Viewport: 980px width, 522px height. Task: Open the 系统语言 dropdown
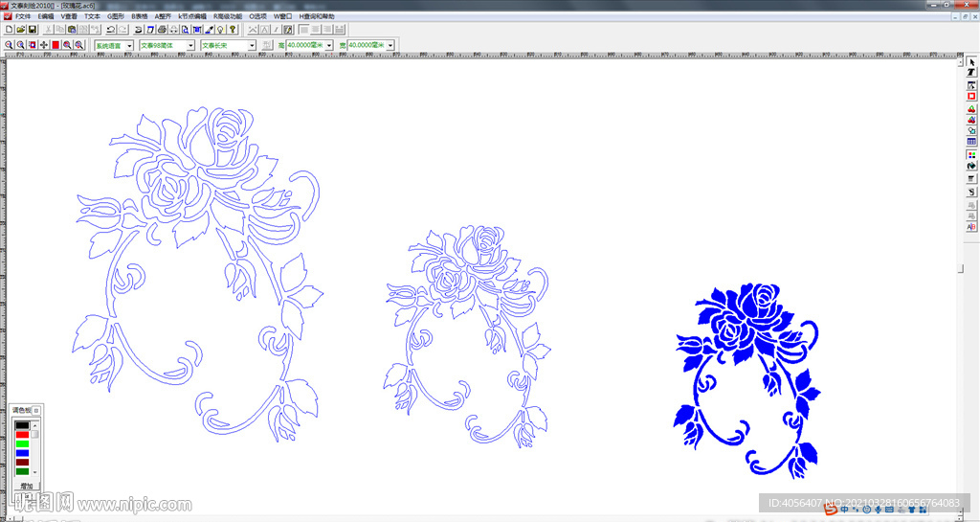coord(130,45)
